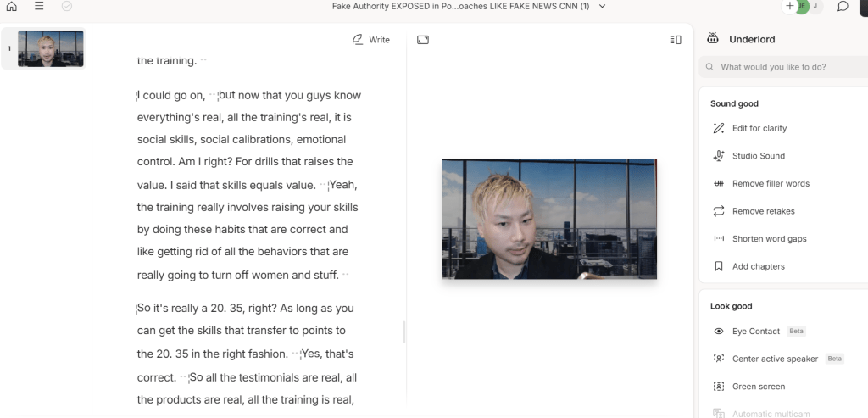Choose Edit for clarity option
Screen dimensions: 868x418
(x=759, y=129)
